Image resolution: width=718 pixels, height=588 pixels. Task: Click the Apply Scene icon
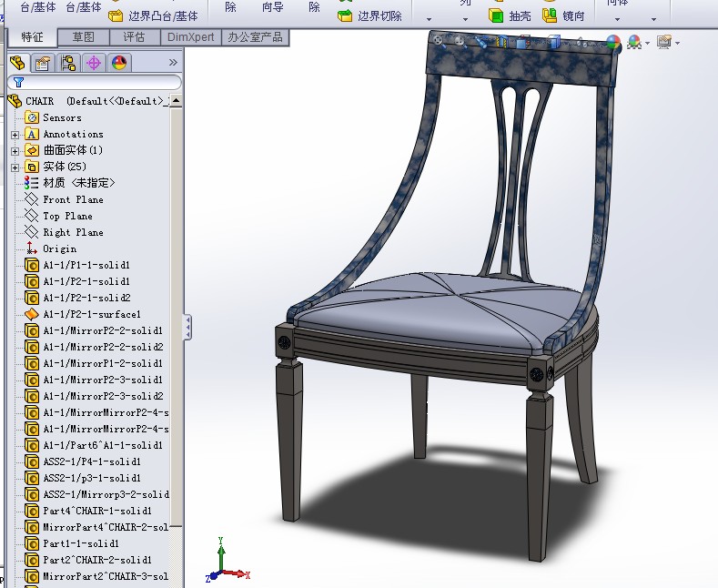634,43
